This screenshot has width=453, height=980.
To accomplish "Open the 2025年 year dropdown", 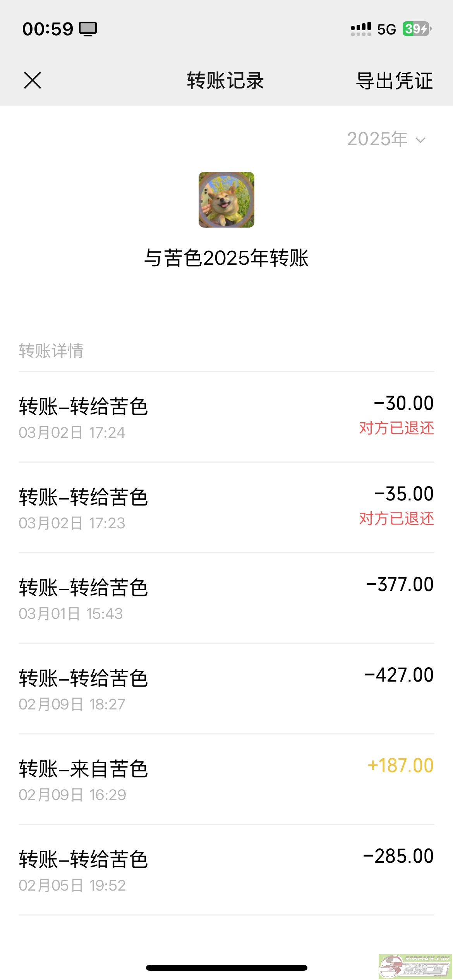I will point(377,139).
